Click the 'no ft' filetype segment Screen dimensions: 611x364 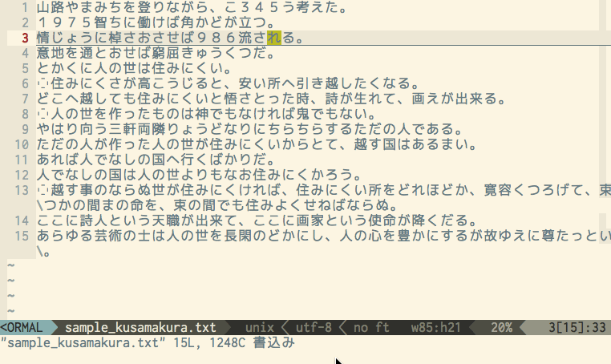tap(371, 327)
